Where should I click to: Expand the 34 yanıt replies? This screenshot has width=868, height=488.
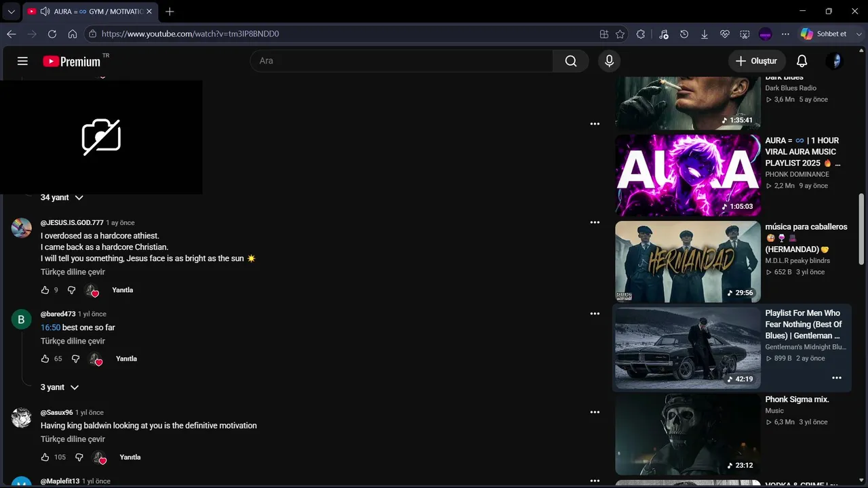tap(62, 197)
